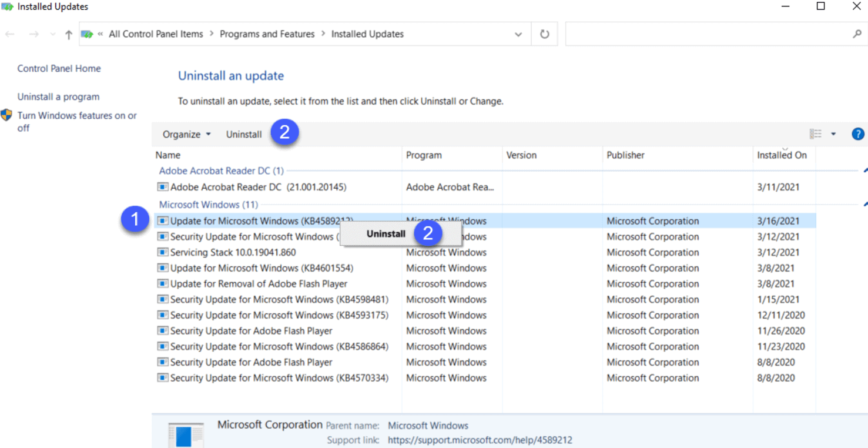Select Security Update (KB4586864) row
The image size is (868, 448).
[484, 346]
